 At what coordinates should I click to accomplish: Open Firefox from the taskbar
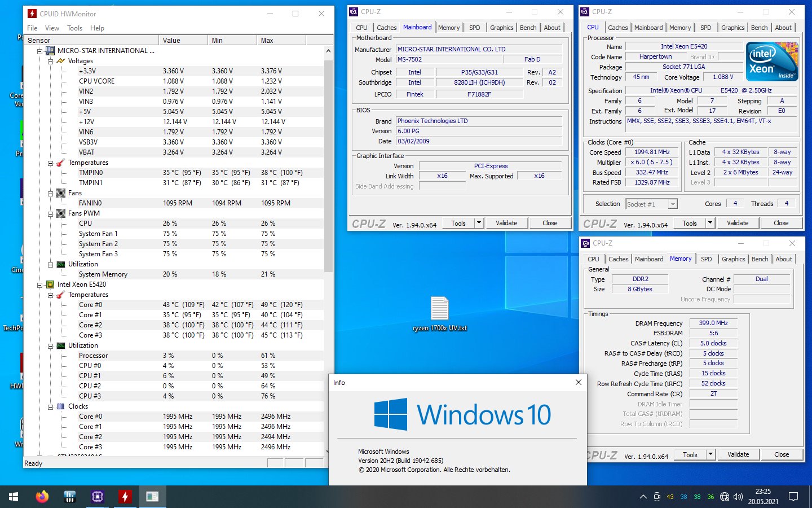click(42, 497)
